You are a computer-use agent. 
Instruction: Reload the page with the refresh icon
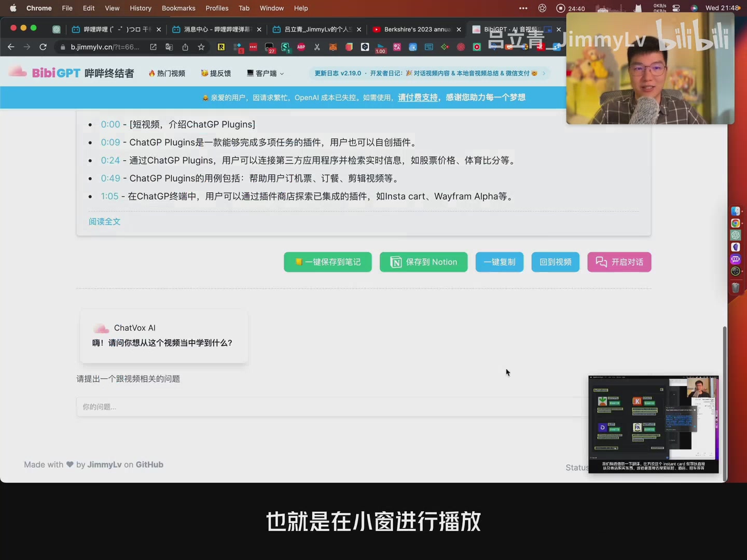pos(43,47)
